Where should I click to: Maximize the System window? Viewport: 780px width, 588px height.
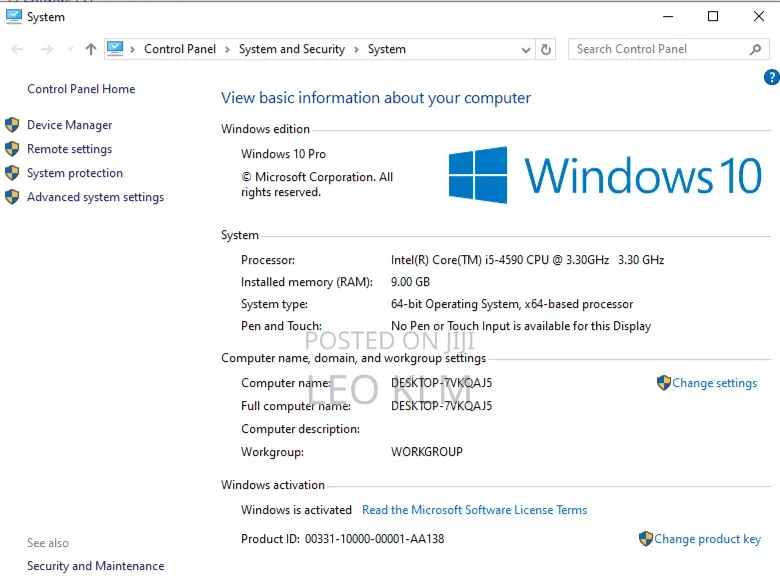coord(713,16)
